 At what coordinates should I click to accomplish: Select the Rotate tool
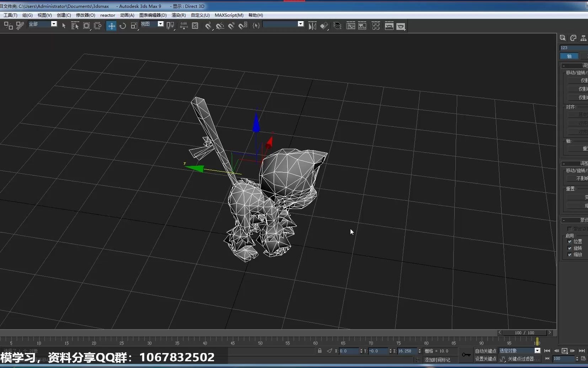(123, 26)
